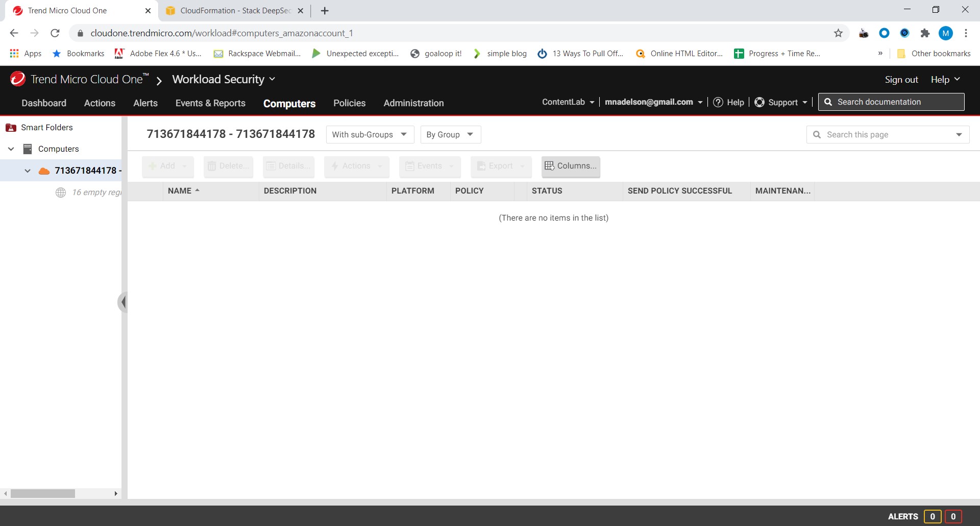
Task: Close the Trend Micro Cloud One tab
Action: pos(148,11)
